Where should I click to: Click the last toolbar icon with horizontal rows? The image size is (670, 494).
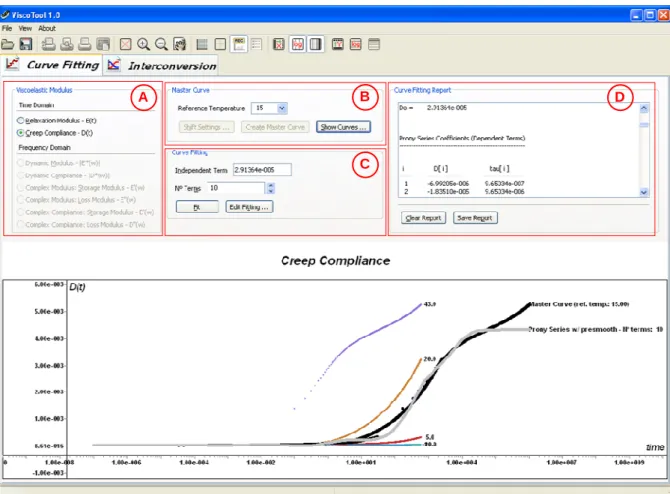coord(374,44)
